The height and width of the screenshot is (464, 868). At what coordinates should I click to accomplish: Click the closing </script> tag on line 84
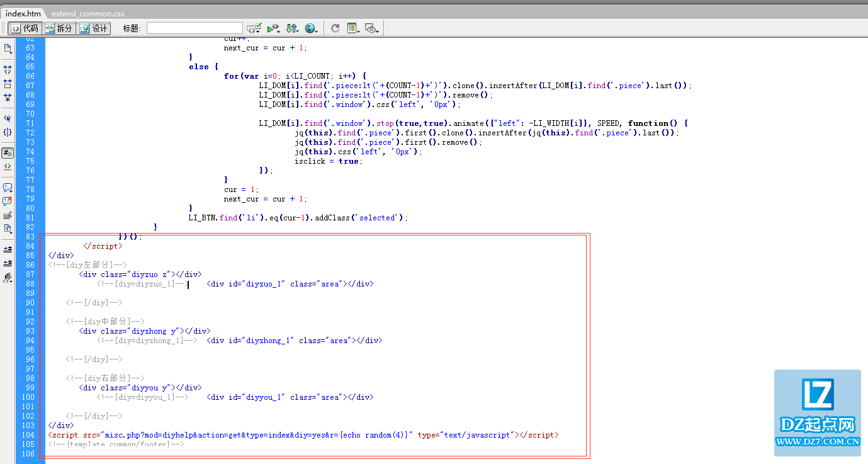click(x=103, y=246)
